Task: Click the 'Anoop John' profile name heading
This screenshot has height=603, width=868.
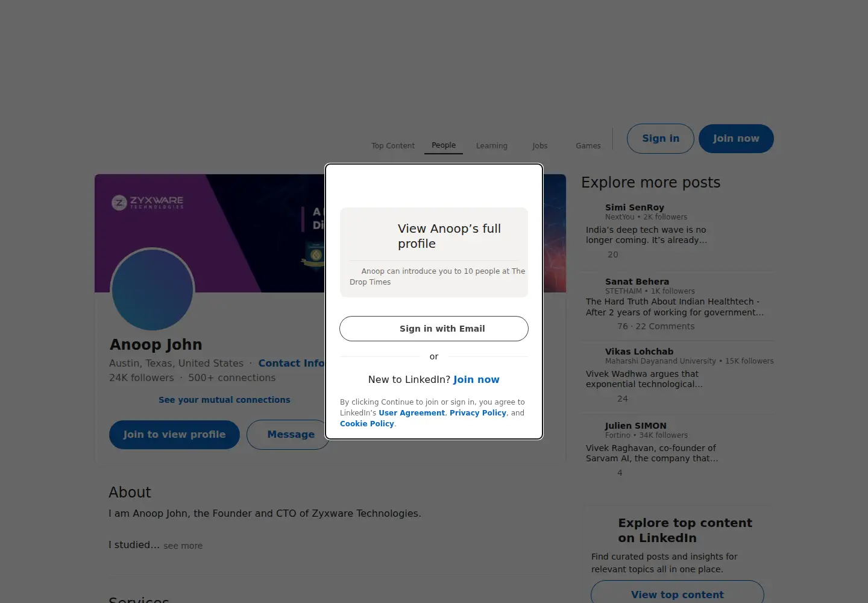Action: [x=156, y=344]
